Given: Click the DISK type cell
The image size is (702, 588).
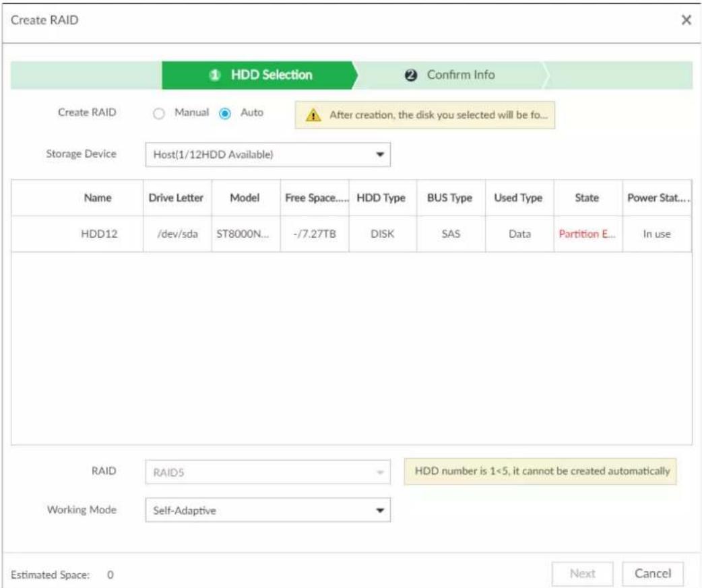Looking at the screenshot, I should 383,234.
